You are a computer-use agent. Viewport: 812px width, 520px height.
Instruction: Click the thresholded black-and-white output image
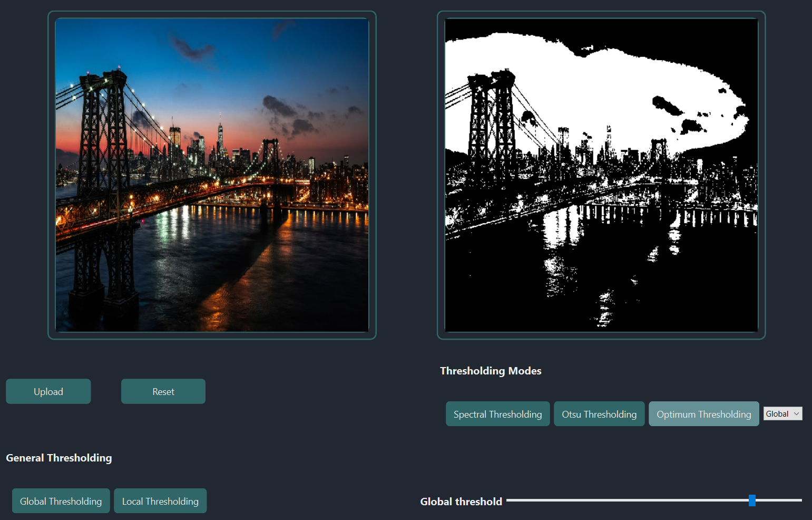click(x=601, y=175)
